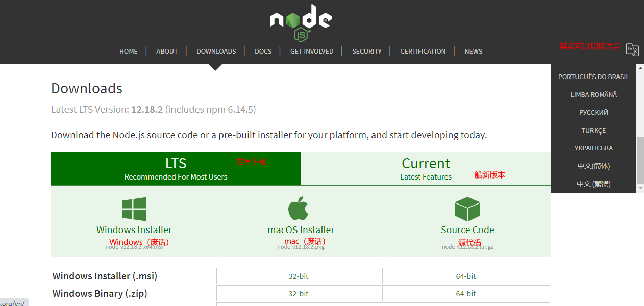
Task: Download 32-bit Windows Installer (.msi)
Action: coord(299,276)
